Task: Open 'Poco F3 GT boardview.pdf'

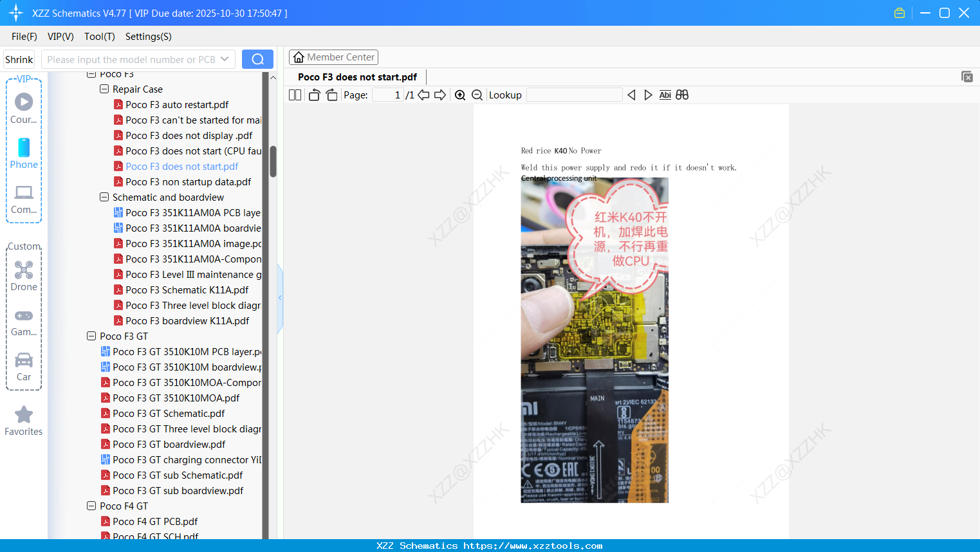Action: (169, 445)
